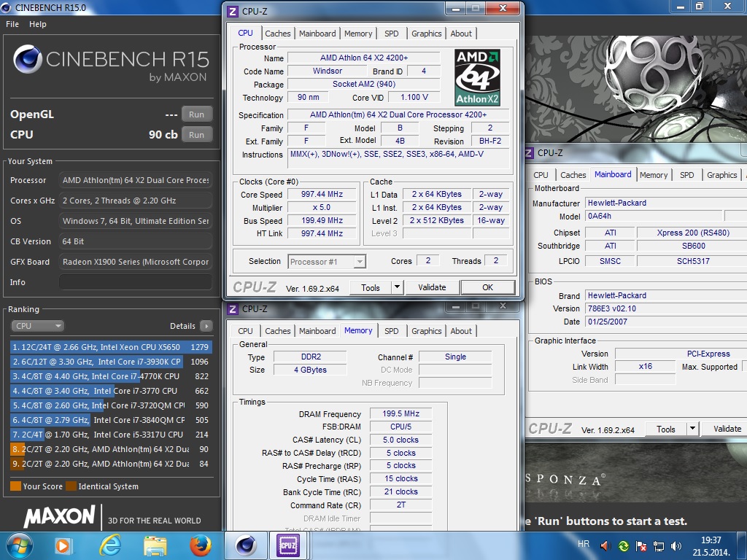Launch Firefox from the taskbar
The width and height of the screenshot is (747, 560).
pos(201,545)
